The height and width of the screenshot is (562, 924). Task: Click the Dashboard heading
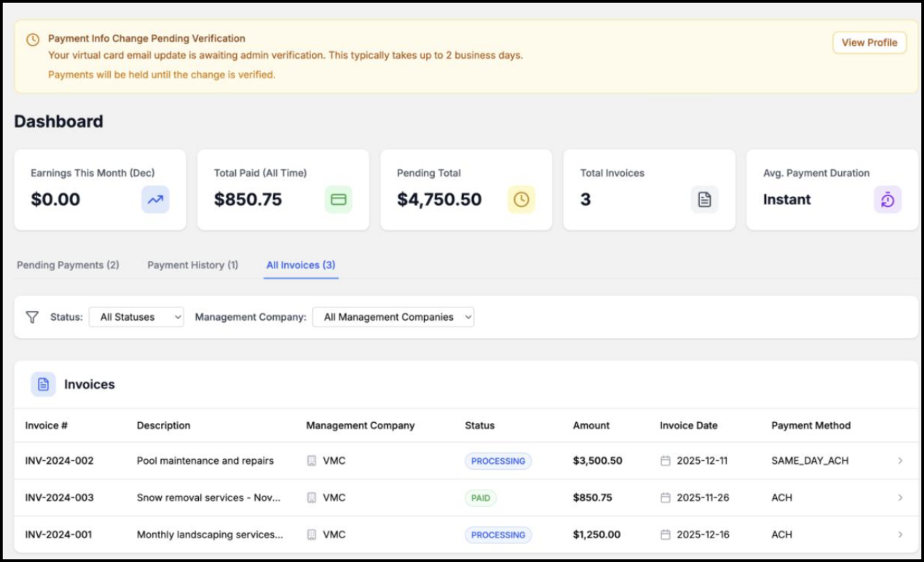click(x=59, y=121)
